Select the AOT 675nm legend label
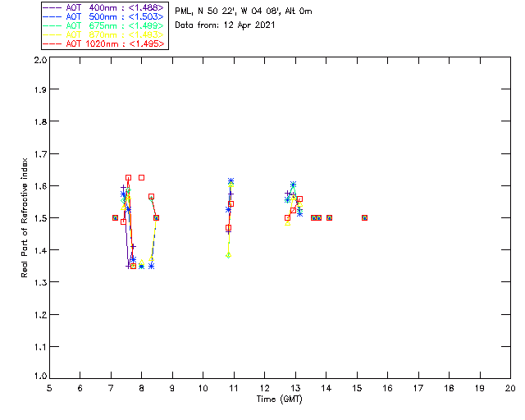The image size is (525, 420). click(115, 25)
